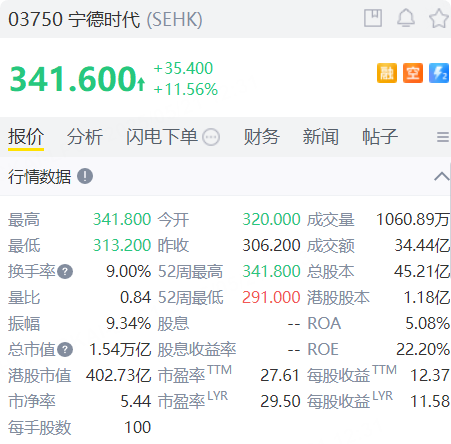The image size is (451, 444).
Task: Click the 市净率 value 5.44
Action: point(136,402)
